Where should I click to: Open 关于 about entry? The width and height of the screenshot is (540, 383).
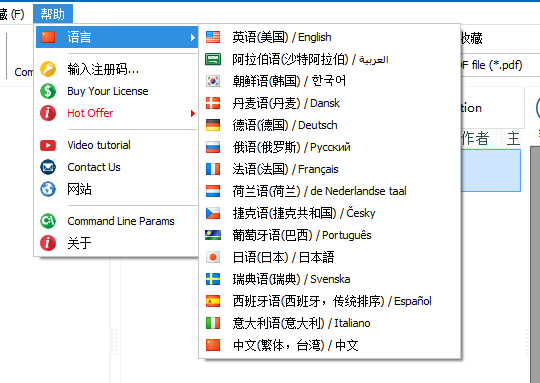(117, 243)
